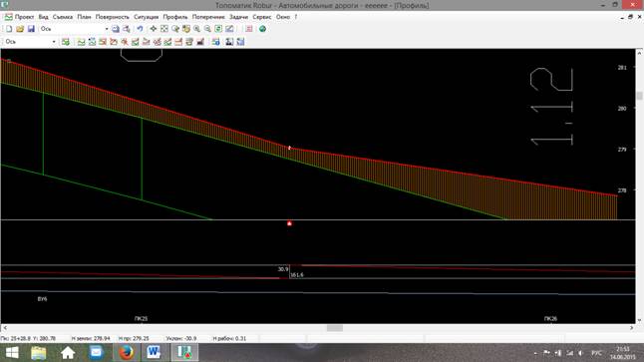Image resolution: width=644 pixels, height=362 pixels.
Task: Click the right scroll arrow button
Action: [632, 328]
